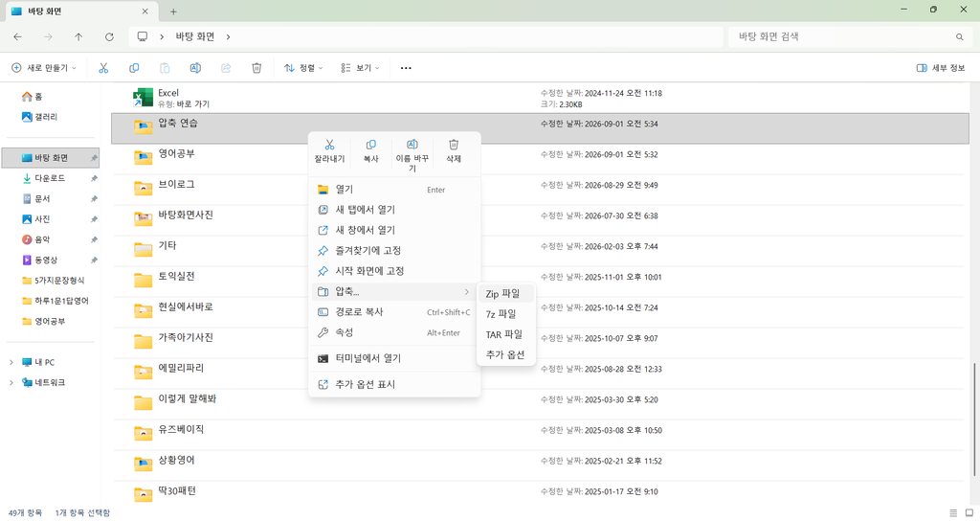Click the 영어공부 folder icon in file list
This screenshot has width=980, height=521.
point(144,158)
